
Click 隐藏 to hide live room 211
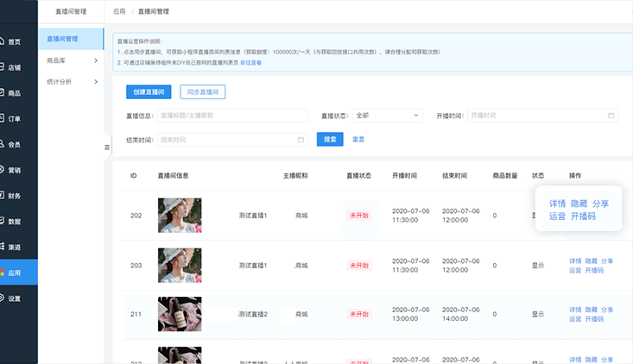click(591, 309)
